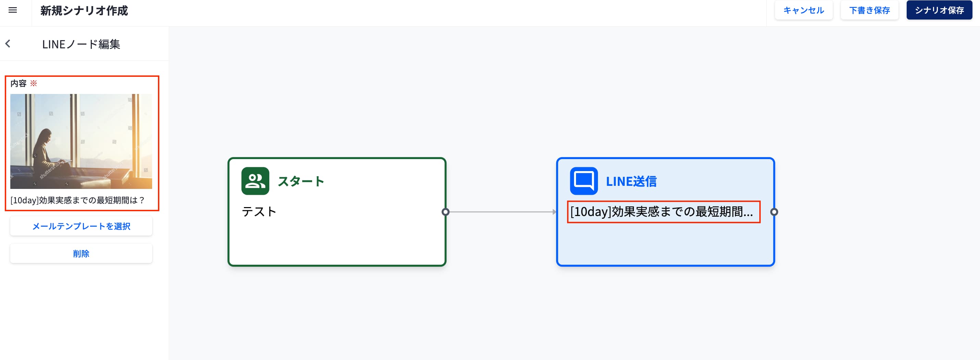980x360 pixels.
Task: Click the template title under the preview image
Action: [77, 200]
